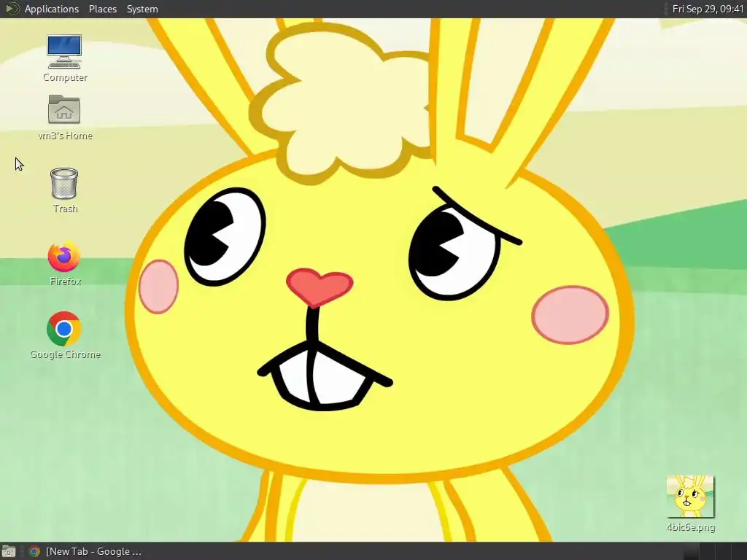The height and width of the screenshot is (560, 747).
Task: Click the workspace switcher in the bottom panel
Action: point(713,551)
